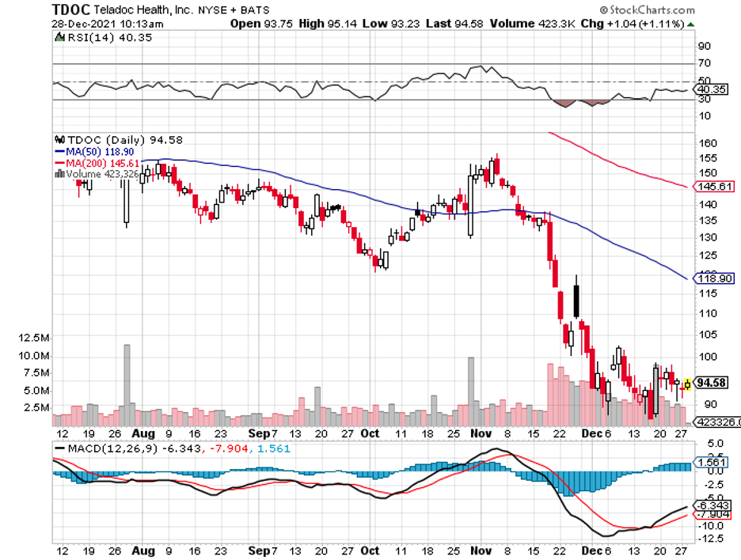Screen dimensions: 741x560
Task: Click the volume bars icon in the legend
Action: click(x=60, y=174)
